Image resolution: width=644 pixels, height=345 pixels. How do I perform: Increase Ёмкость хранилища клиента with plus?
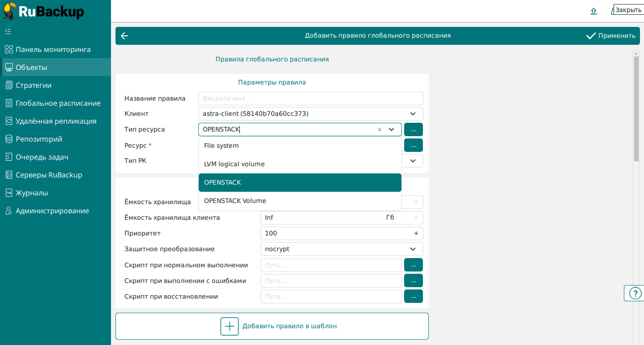coord(416,218)
